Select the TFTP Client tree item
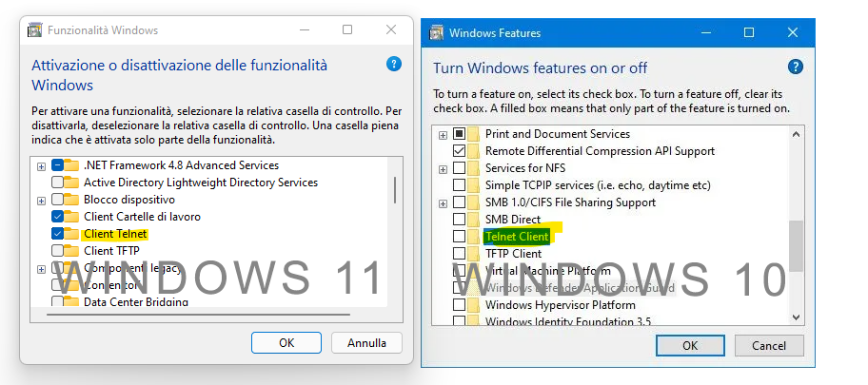Image resolution: width=868 pixels, height=385 pixels. point(513,254)
